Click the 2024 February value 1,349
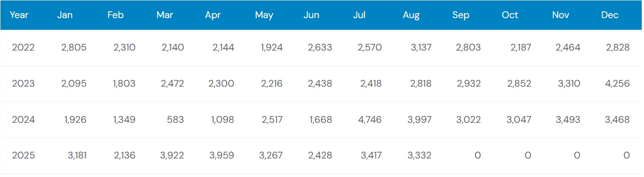The width and height of the screenshot is (644, 177). tap(124, 120)
